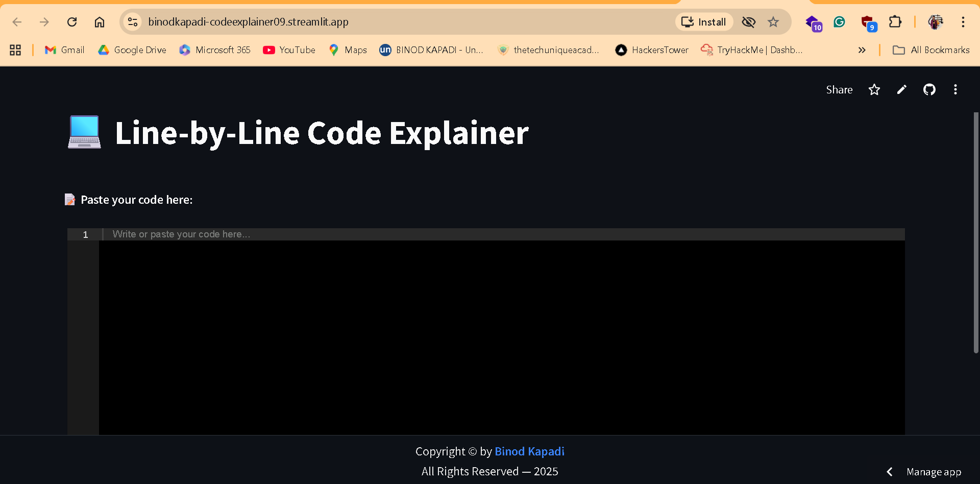
Task: Open the GitHub repository for this app
Action: click(x=929, y=89)
